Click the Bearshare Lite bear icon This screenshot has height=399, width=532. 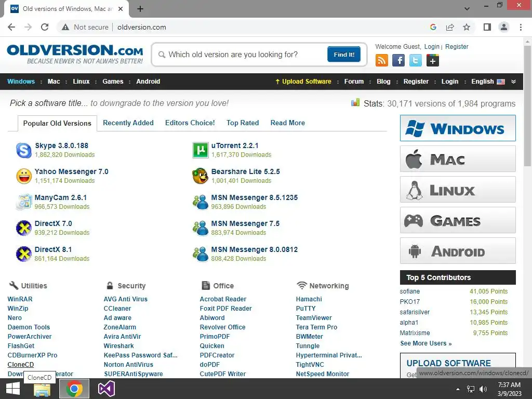tap(200, 176)
